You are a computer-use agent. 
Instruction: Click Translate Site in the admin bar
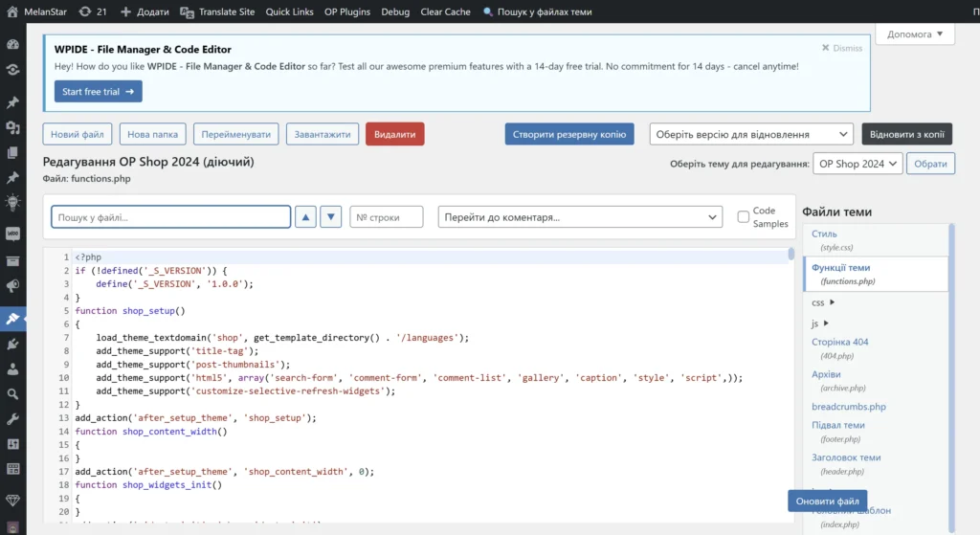click(x=226, y=11)
